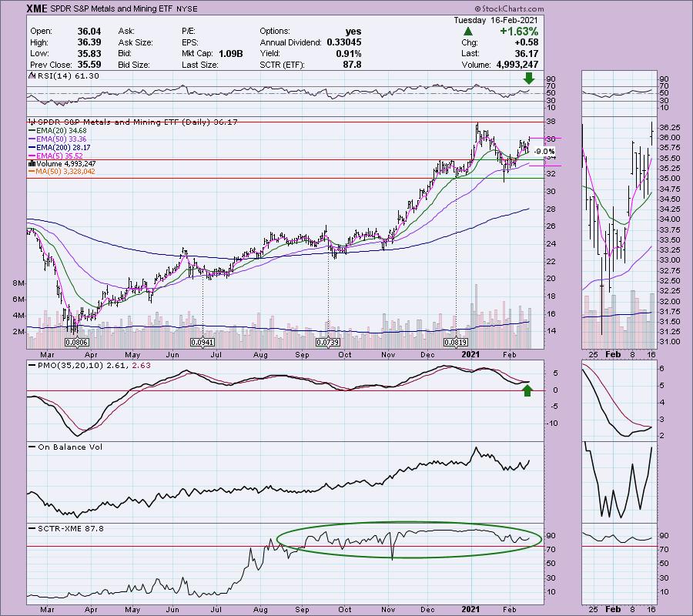Open the StockCharts.com copyright link
Viewport: 693px width, 616px height.
coord(510,8)
